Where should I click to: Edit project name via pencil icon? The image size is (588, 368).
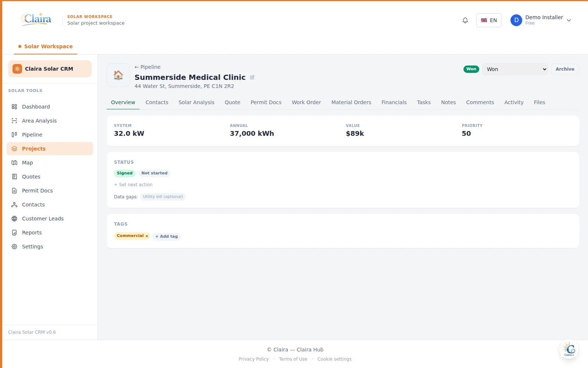pyautogui.click(x=252, y=77)
